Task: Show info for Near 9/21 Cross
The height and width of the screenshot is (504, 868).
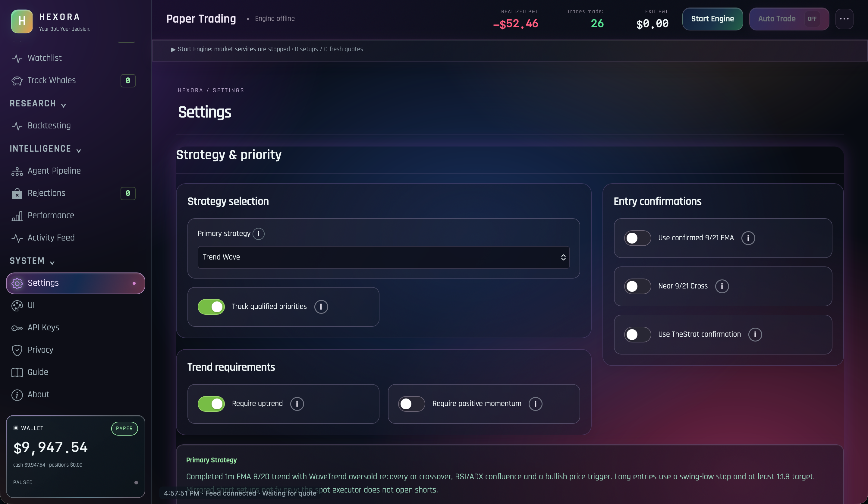Action: pos(722,286)
